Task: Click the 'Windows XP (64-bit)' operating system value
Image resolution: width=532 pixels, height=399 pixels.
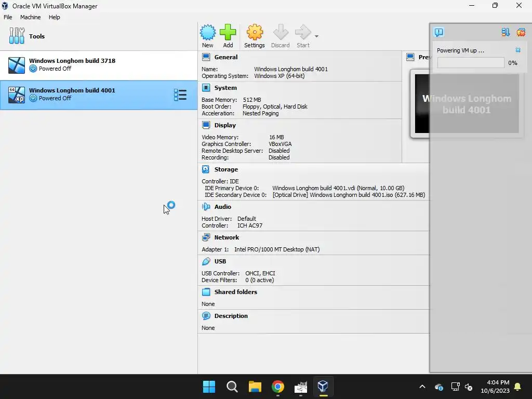Action: [279, 76]
